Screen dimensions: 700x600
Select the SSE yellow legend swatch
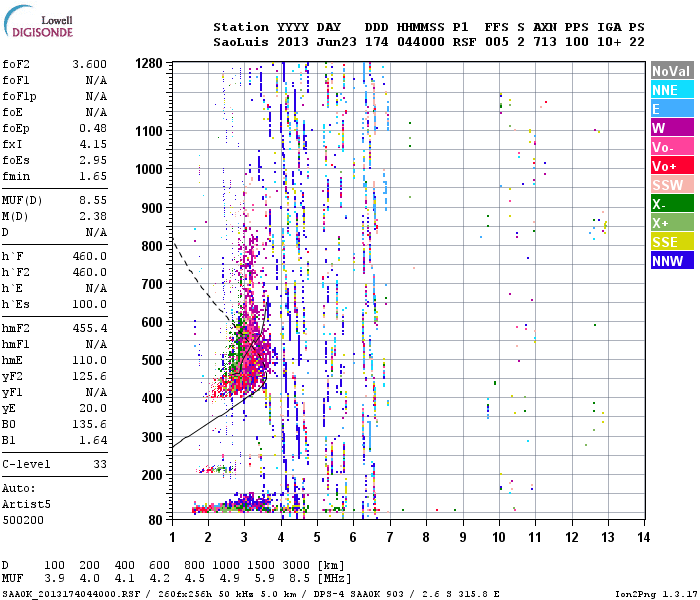pos(672,242)
